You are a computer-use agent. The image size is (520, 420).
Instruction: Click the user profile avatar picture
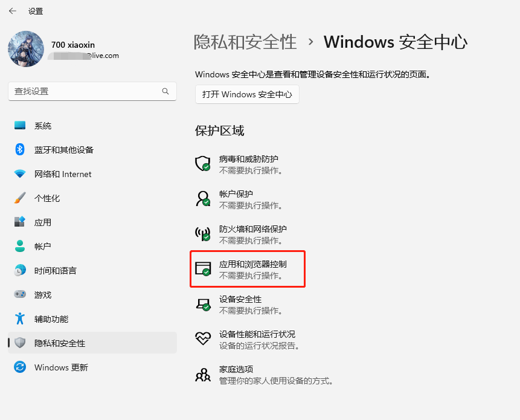click(26, 49)
